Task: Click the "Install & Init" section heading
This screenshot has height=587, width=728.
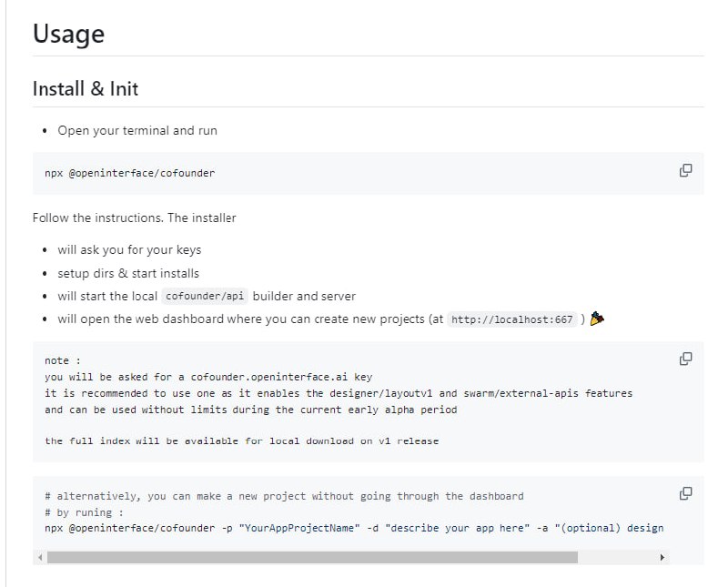Action: pos(86,89)
